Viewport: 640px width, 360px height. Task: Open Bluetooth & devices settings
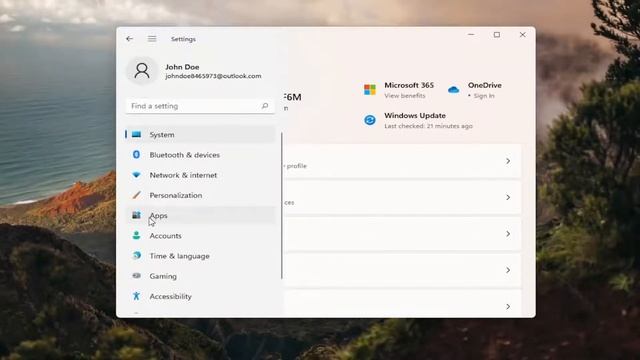(200, 155)
